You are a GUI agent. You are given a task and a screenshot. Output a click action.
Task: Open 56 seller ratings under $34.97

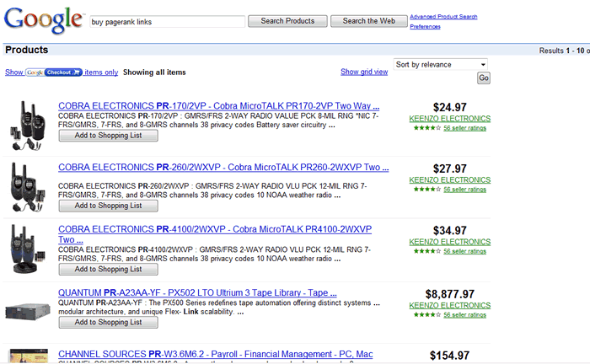point(464,251)
